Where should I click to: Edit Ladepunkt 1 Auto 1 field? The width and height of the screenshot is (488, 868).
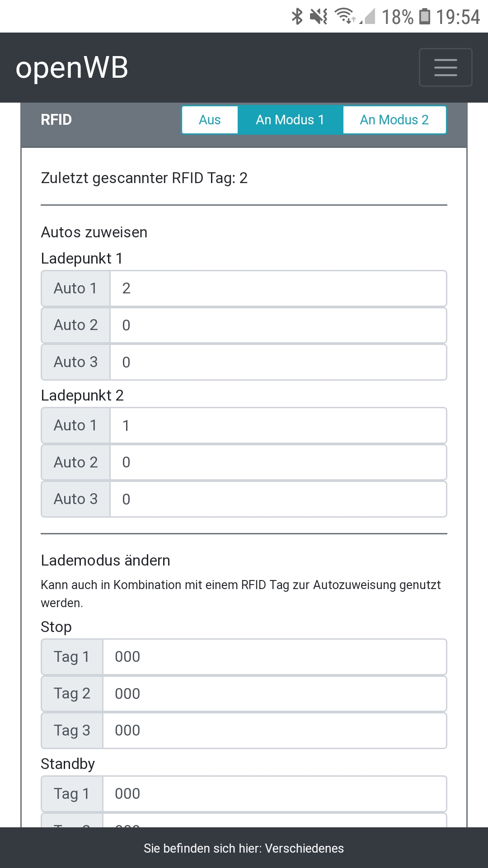click(x=278, y=288)
